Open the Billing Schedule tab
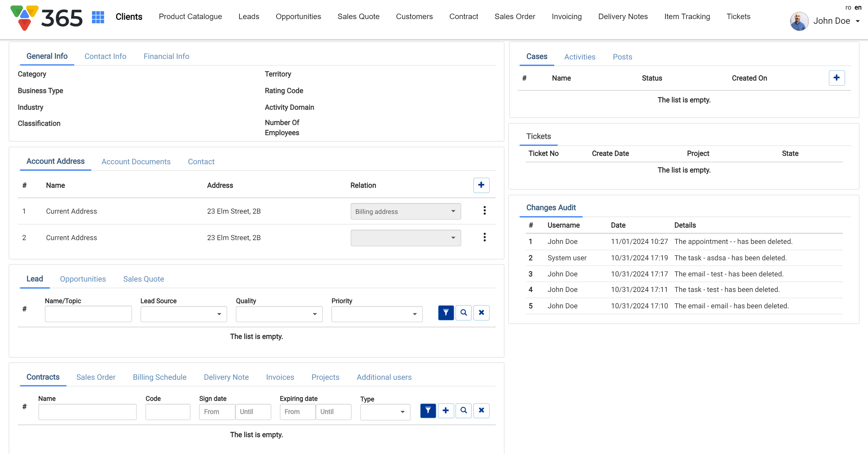Image resolution: width=868 pixels, height=454 pixels. click(159, 377)
